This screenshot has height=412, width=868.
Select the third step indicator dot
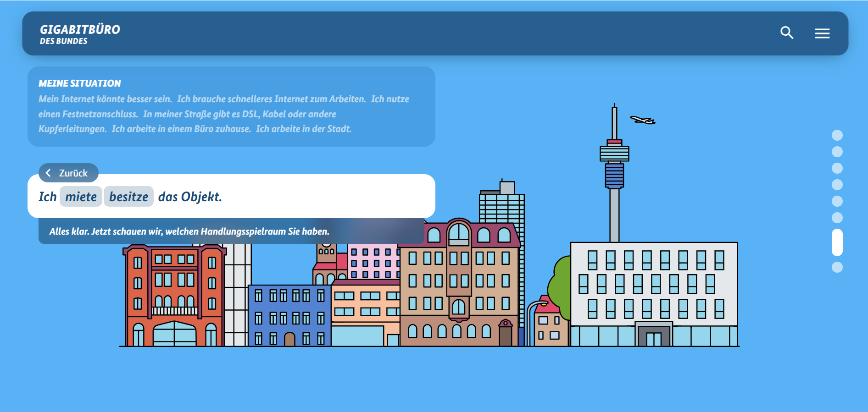pos(837,168)
